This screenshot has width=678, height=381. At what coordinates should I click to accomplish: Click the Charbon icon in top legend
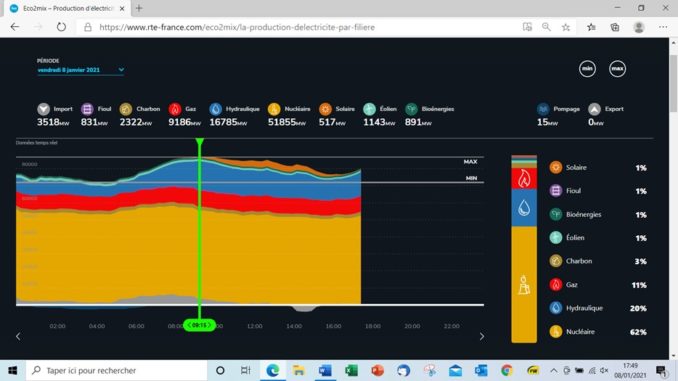pyautogui.click(x=126, y=109)
